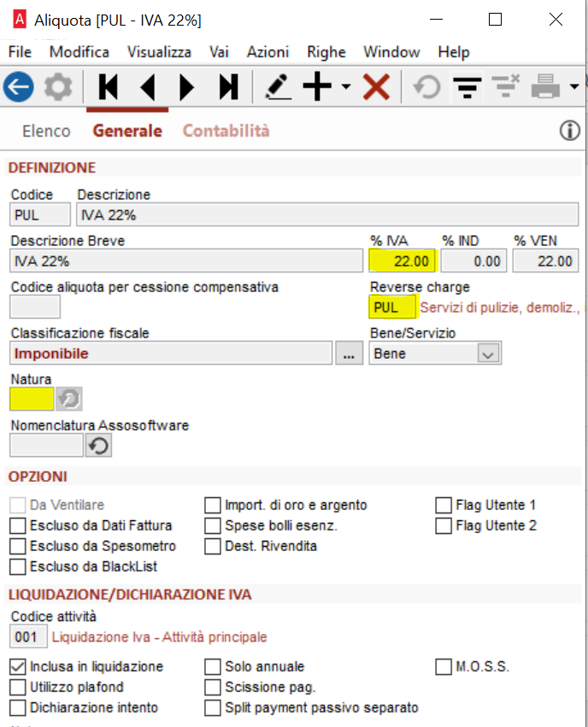Image resolution: width=588 pixels, height=727 pixels.
Task: Open the Window menu
Action: point(391,52)
